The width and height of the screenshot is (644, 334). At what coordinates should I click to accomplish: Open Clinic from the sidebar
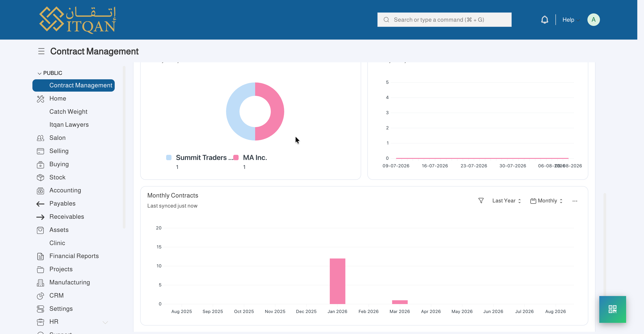tap(57, 243)
